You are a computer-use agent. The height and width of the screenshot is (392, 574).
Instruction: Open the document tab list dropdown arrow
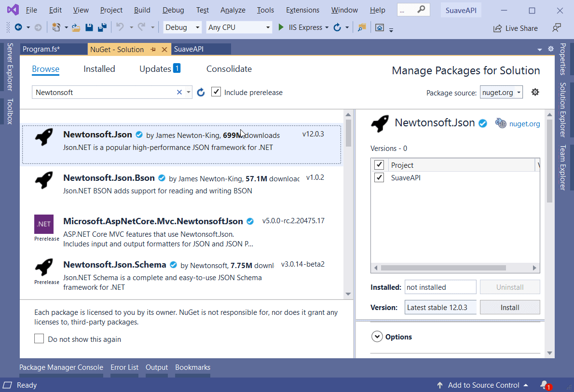pos(540,49)
